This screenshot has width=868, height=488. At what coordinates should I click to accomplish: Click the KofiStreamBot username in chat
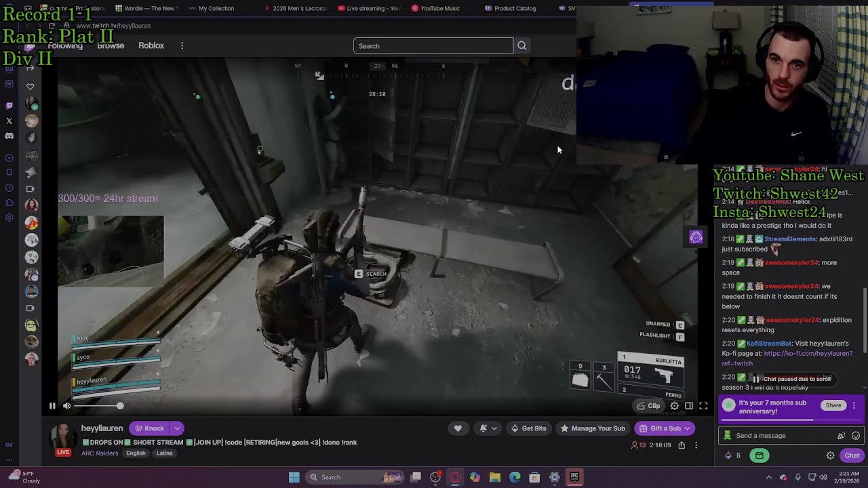tap(768, 344)
